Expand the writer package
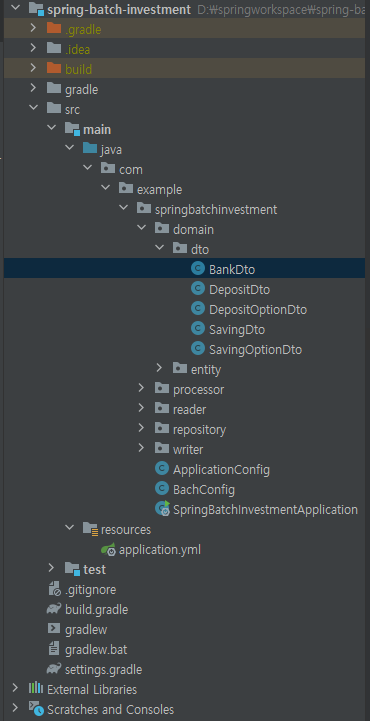370x721 pixels. pyautogui.click(x=141, y=448)
